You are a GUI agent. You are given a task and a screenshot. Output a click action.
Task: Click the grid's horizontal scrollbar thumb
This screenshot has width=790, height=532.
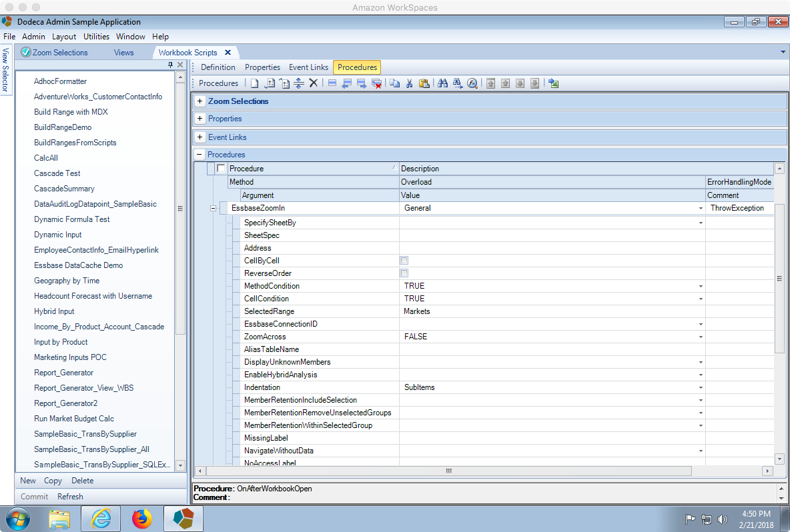[448, 471]
